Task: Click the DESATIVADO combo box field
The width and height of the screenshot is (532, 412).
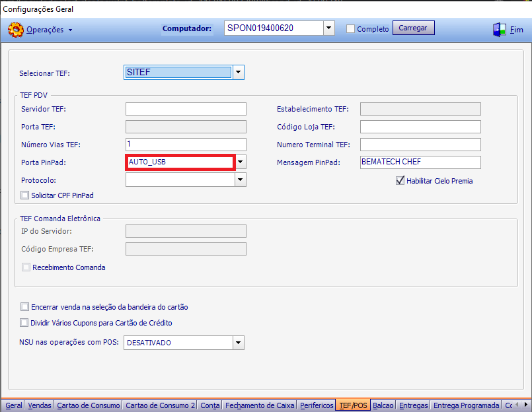Action: [178, 343]
